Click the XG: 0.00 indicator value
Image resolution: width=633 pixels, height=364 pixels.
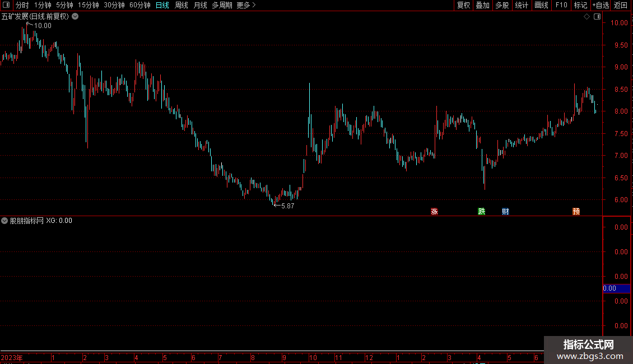point(59,221)
